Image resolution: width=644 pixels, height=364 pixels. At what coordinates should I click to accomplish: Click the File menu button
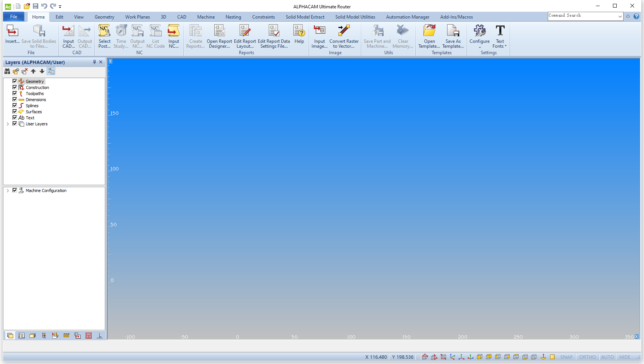click(x=14, y=17)
